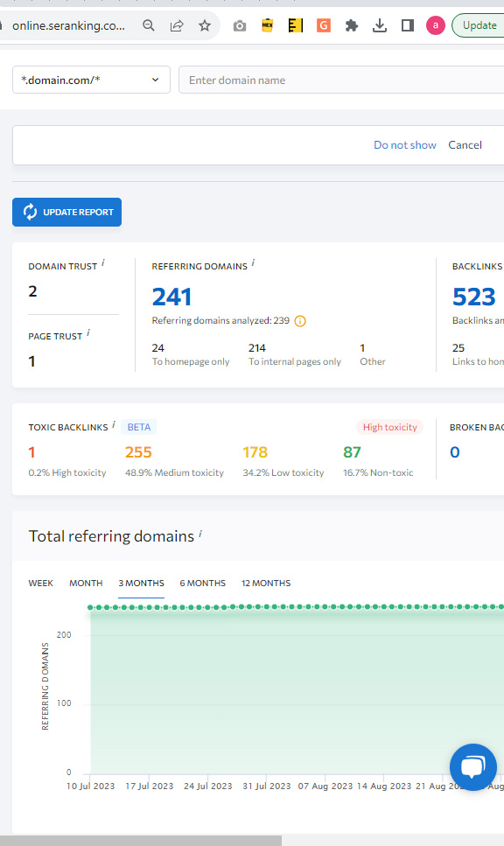Open the camera screenshot extension
Screen dimensions: 504x846
(x=240, y=25)
